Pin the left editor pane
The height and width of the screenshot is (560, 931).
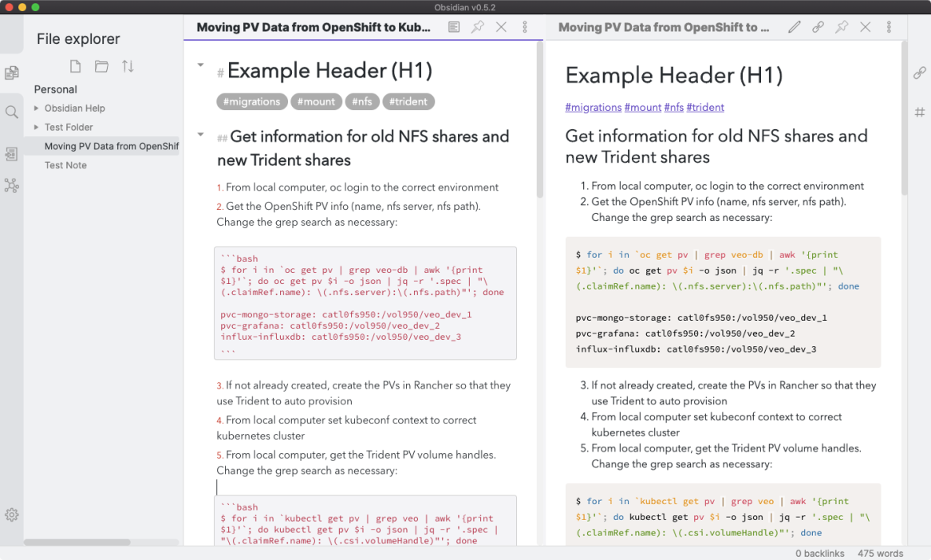[x=477, y=26]
